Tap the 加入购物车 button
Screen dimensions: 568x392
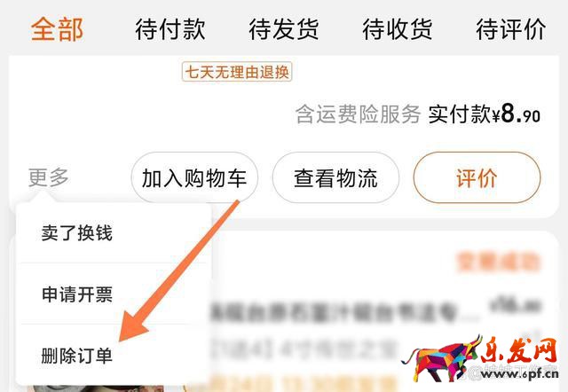[194, 177]
